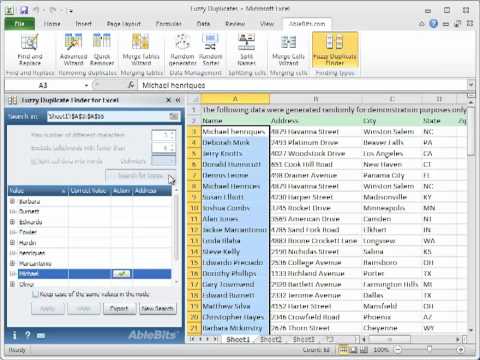The image size is (480, 360).
Task: Expand the Hardin node in results tree
Action: pyautogui.click(x=12, y=242)
